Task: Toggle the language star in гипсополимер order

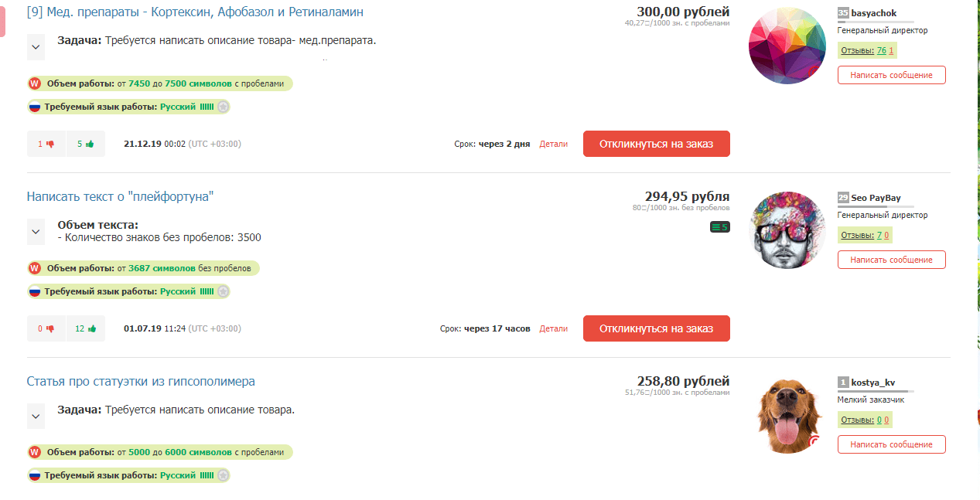Action: coord(223,475)
